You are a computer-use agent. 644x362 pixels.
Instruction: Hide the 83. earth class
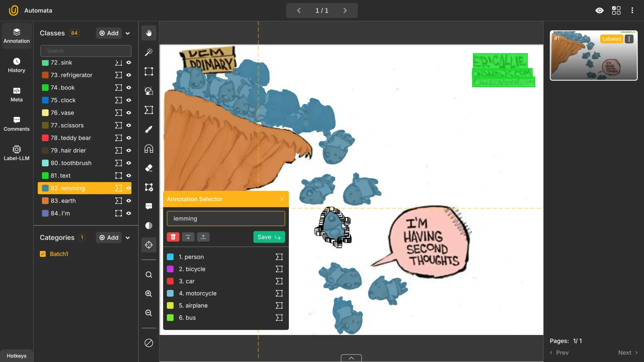pos(129,201)
